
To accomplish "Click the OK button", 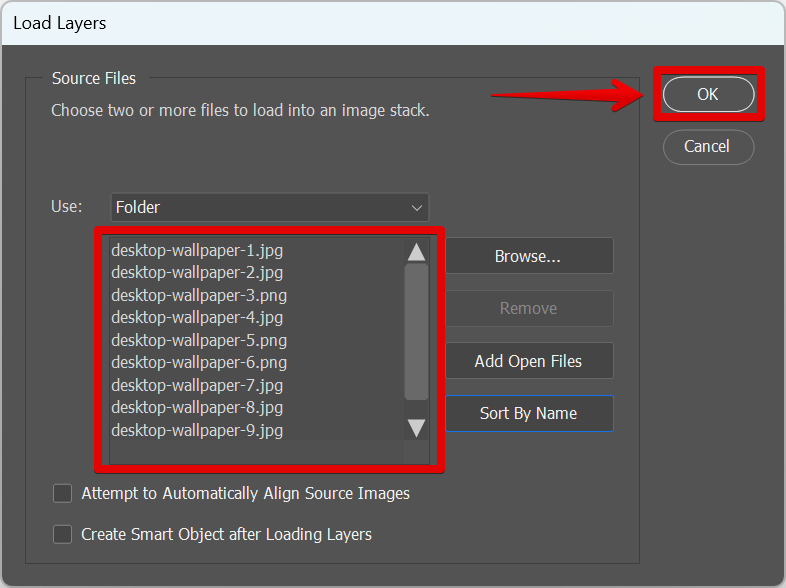I will click(x=708, y=94).
